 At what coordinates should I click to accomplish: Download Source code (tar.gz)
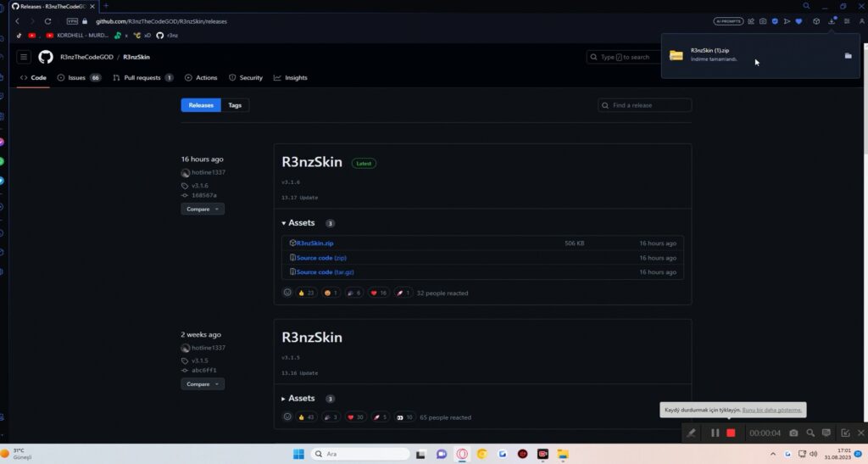325,271
